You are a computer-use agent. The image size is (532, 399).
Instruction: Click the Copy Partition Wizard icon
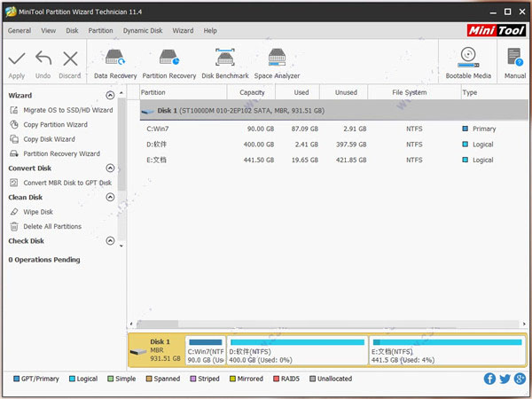pos(14,124)
